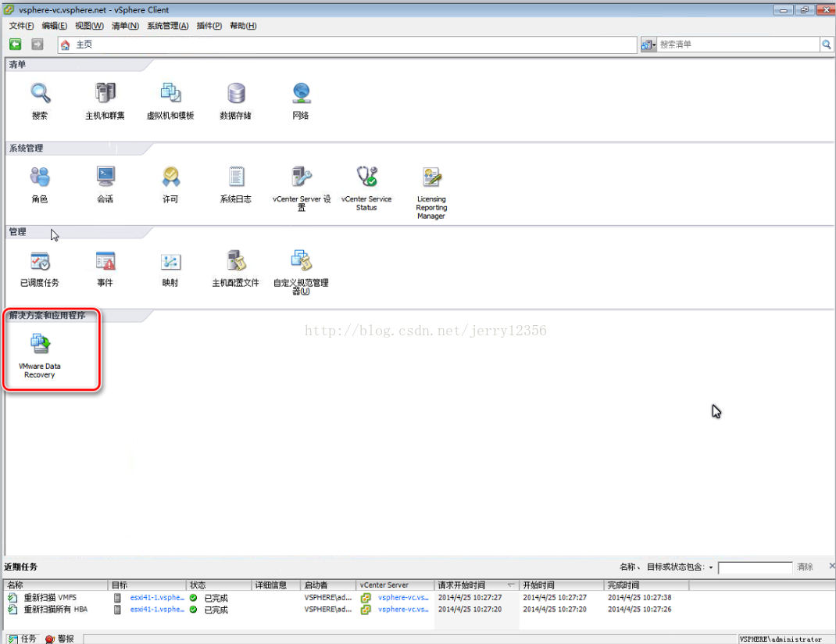Click the green back navigation arrow
836x644 pixels.
click(16, 45)
